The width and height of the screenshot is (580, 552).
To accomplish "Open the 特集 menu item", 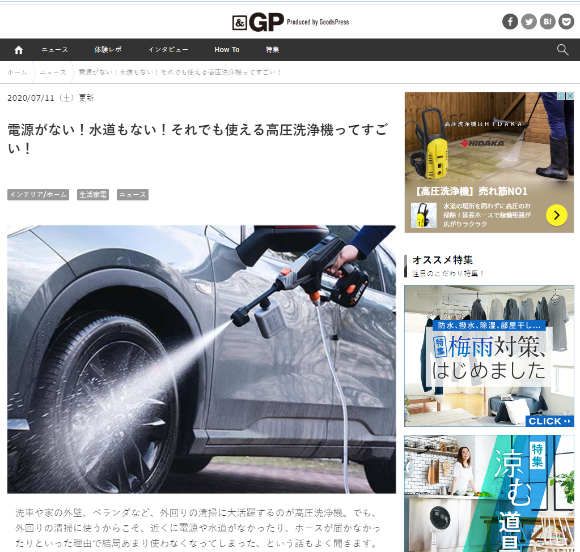I will [272, 50].
